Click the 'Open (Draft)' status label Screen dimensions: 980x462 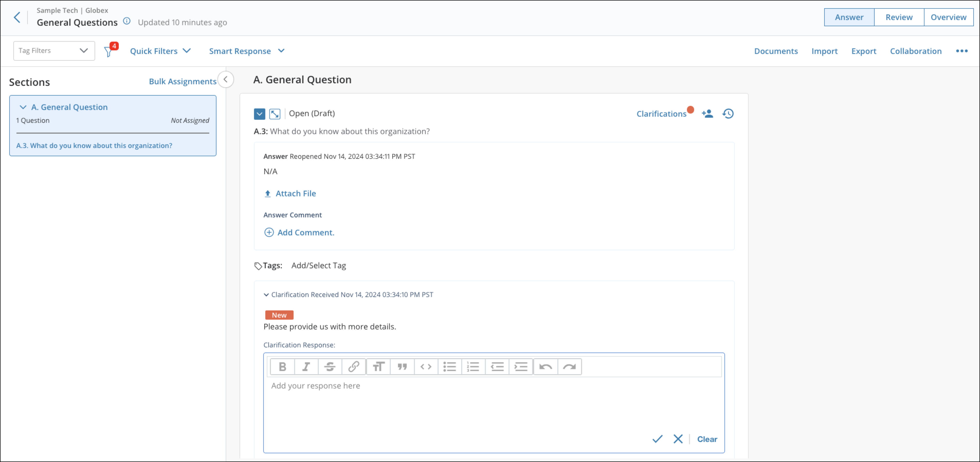pyautogui.click(x=312, y=113)
